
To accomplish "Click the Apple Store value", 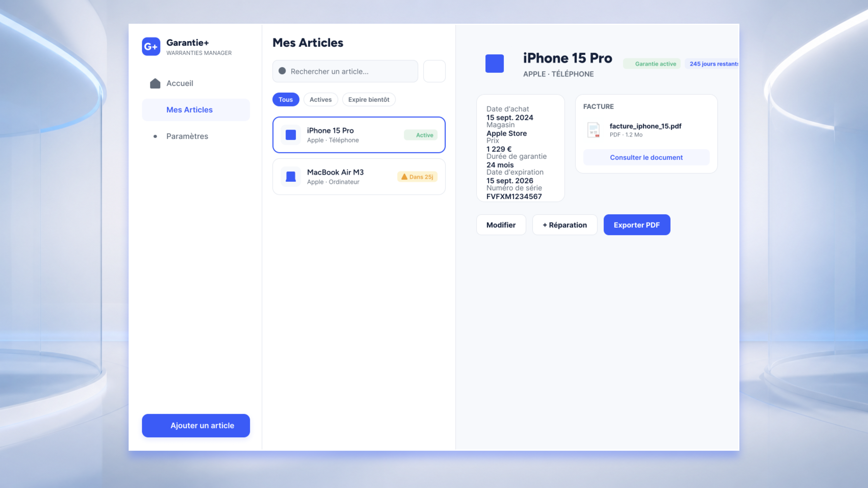I will [506, 133].
